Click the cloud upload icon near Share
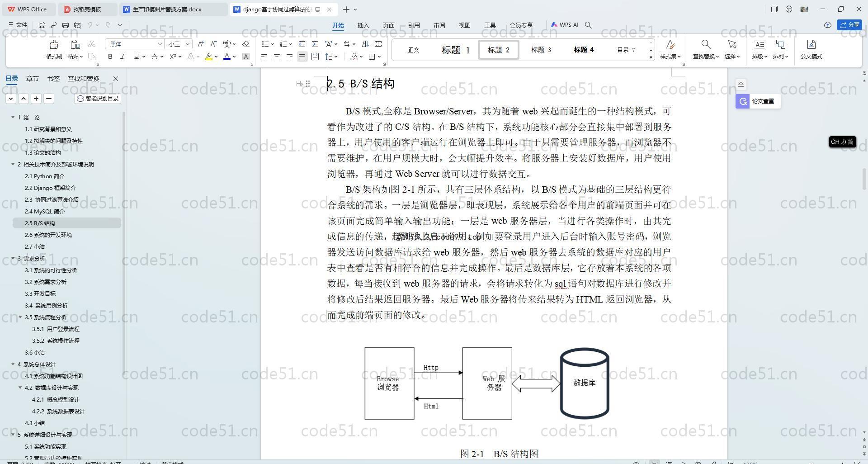The image size is (868, 464). click(x=828, y=25)
